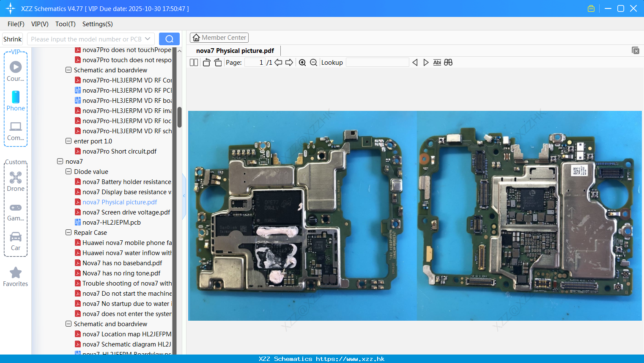Rotate the page counterclockwise

[206, 63]
